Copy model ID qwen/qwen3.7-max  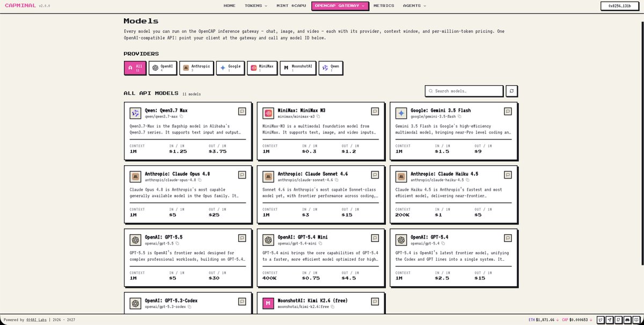181,116
